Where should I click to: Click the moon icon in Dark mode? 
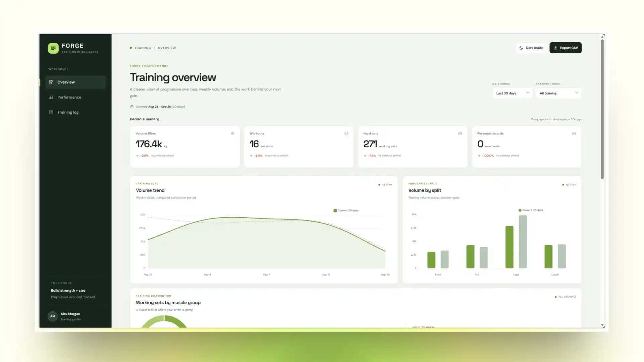tap(521, 48)
